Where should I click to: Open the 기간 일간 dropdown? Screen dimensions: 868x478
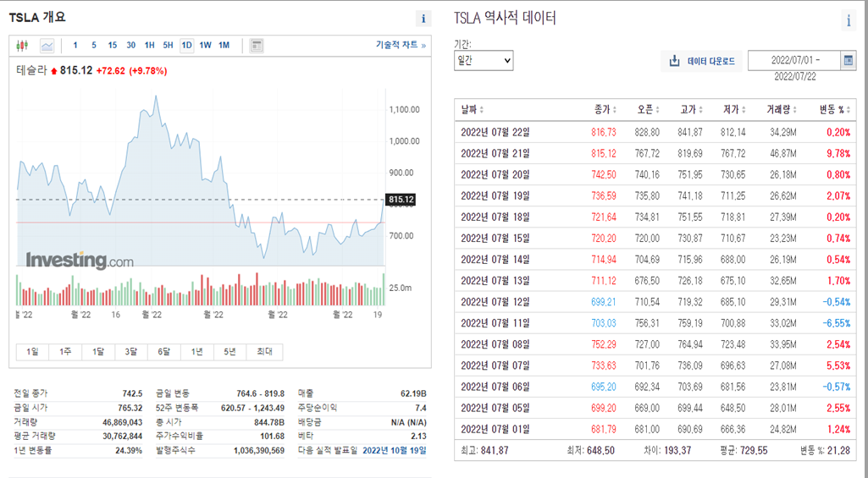484,60
